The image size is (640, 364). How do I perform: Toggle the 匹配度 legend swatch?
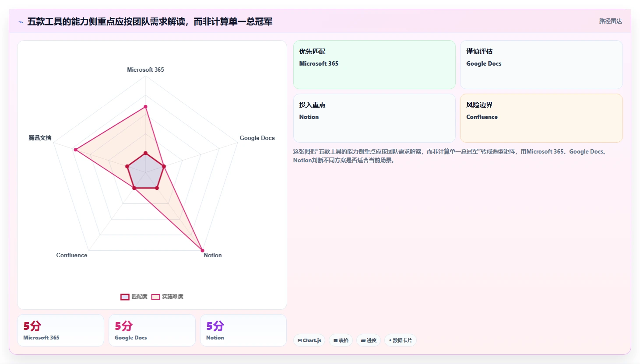125,297
